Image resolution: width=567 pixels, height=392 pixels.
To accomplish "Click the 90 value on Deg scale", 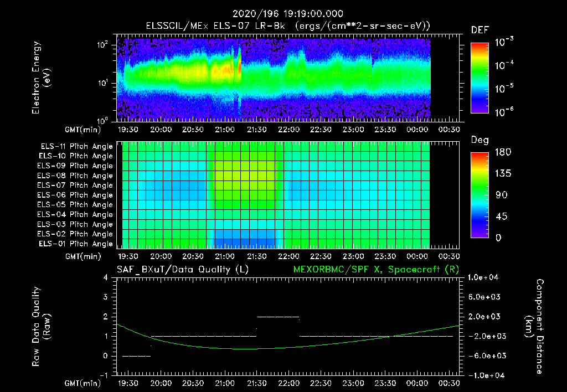I will coord(501,195).
